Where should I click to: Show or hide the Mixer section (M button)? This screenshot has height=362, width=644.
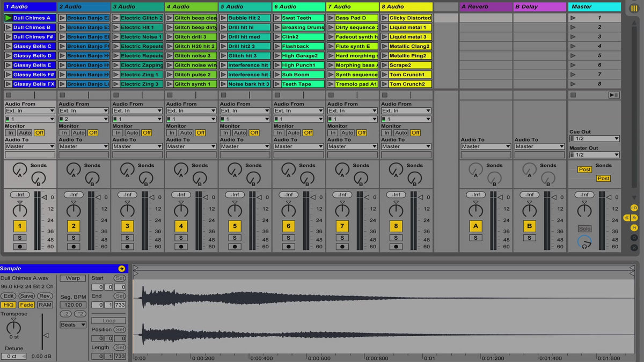click(634, 227)
